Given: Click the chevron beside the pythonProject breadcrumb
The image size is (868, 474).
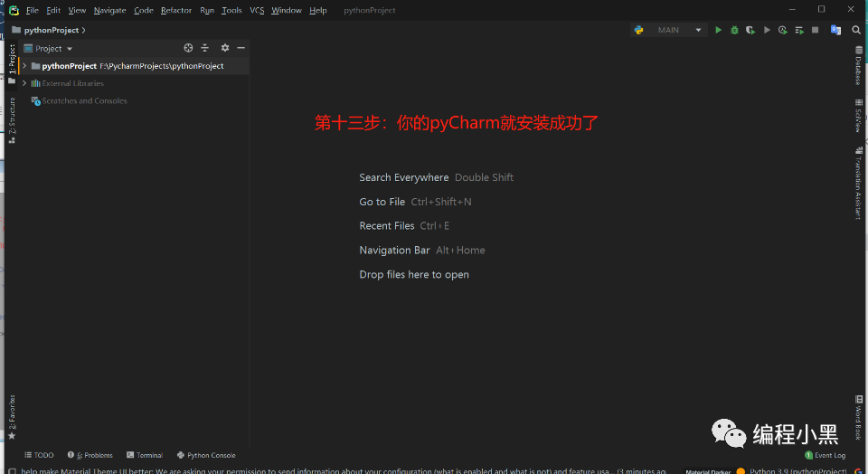Looking at the screenshot, I should click(x=83, y=30).
